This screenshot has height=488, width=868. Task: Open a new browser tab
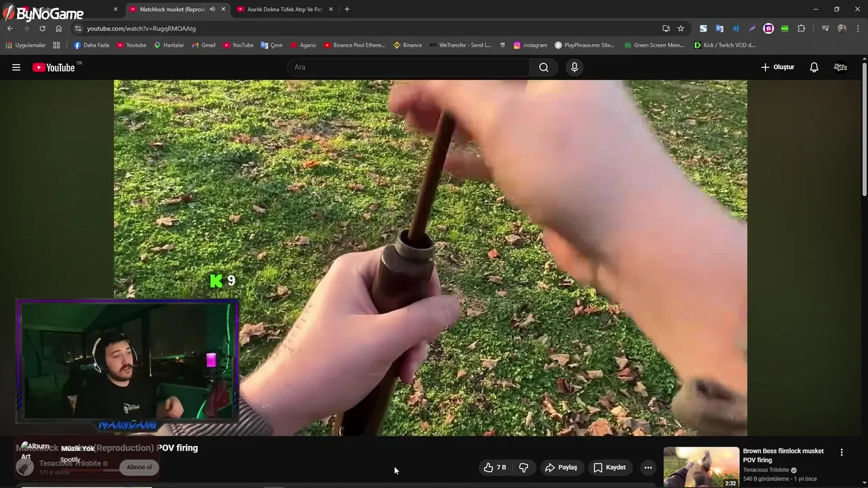347,9
